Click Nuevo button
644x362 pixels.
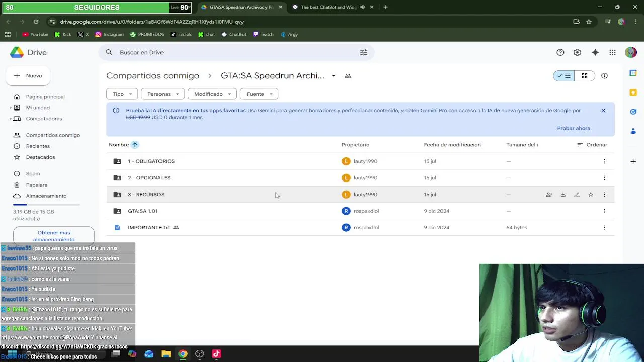click(28, 76)
